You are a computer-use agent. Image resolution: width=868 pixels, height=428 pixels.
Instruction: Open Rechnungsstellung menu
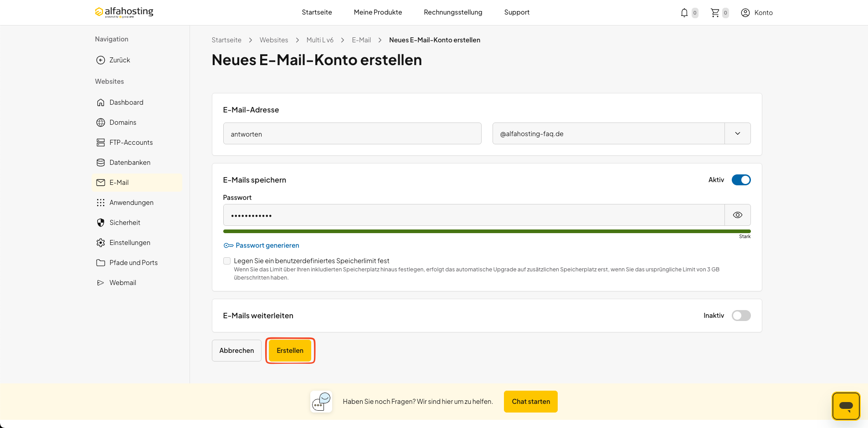[453, 12]
